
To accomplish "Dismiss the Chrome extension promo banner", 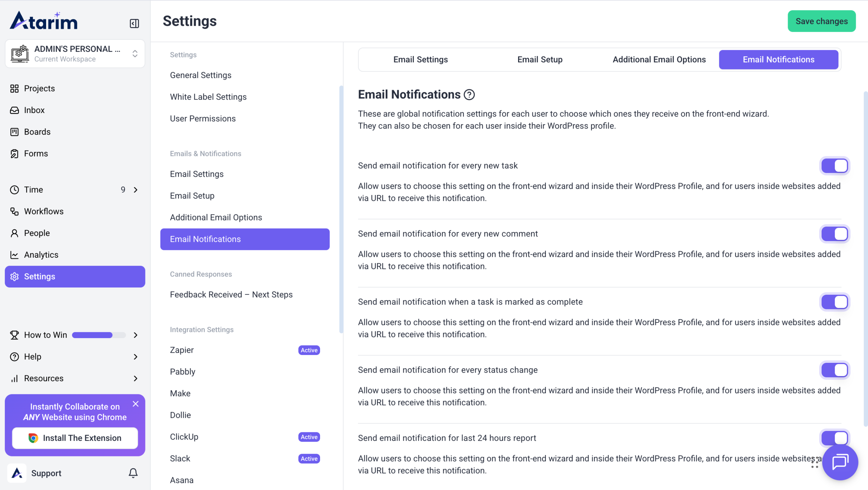I will click(136, 404).
